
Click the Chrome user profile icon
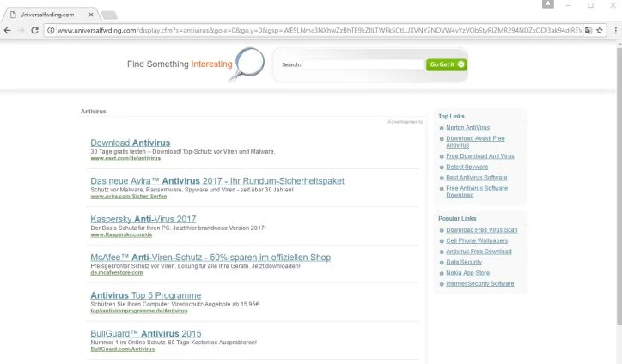pyautogui.click(x=548, y=4)
